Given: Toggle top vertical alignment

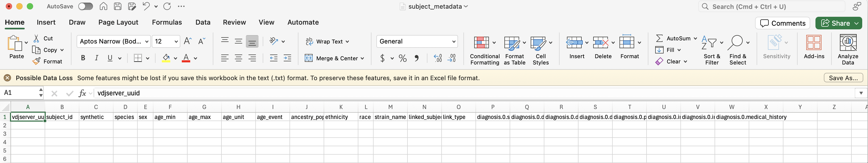Looking at the screenshot, I should click(225, 41).
